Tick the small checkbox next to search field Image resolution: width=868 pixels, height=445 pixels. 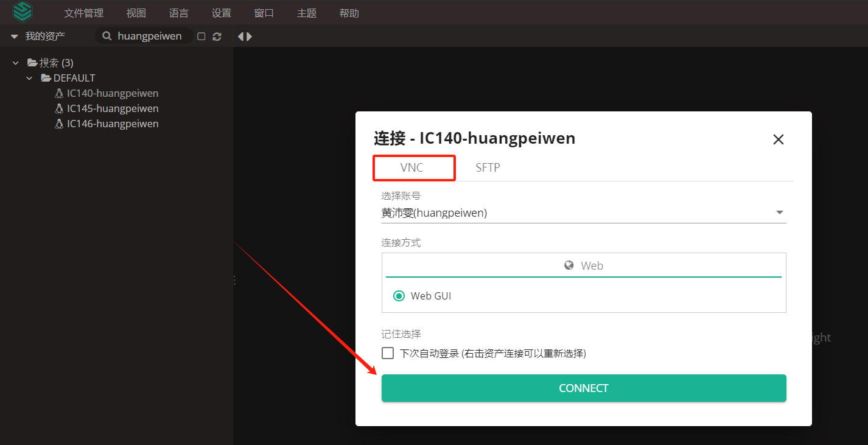(201, 37)
